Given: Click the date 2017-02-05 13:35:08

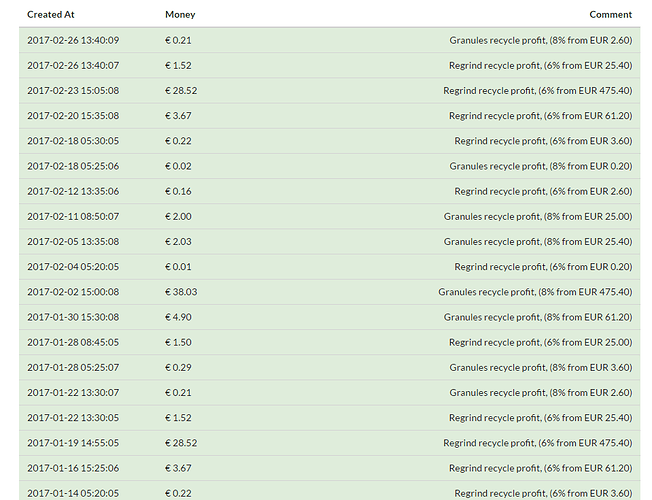Looking at the screenshot, I should click(x=73, y=242).
